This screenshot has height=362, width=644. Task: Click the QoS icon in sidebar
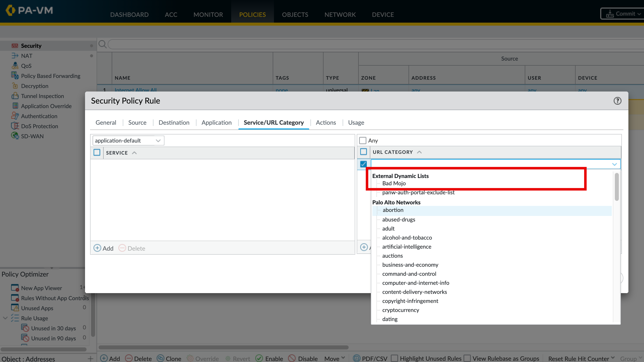[15, 66]
